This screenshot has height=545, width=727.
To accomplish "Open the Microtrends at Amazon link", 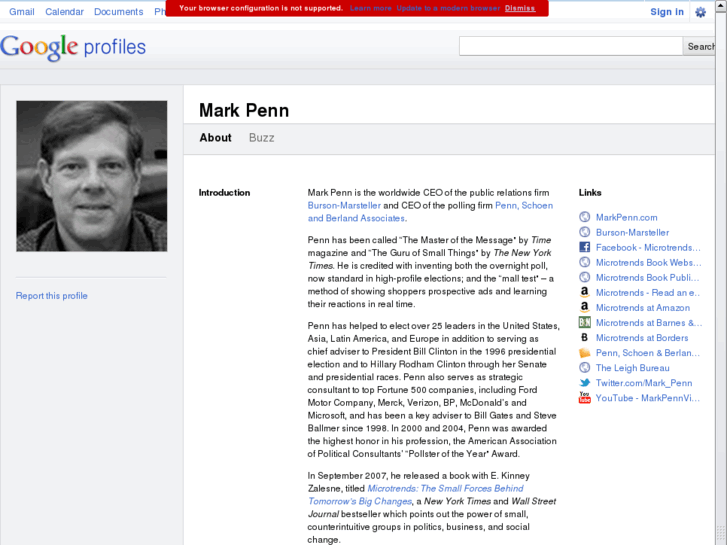I will [x=643, y=308].
